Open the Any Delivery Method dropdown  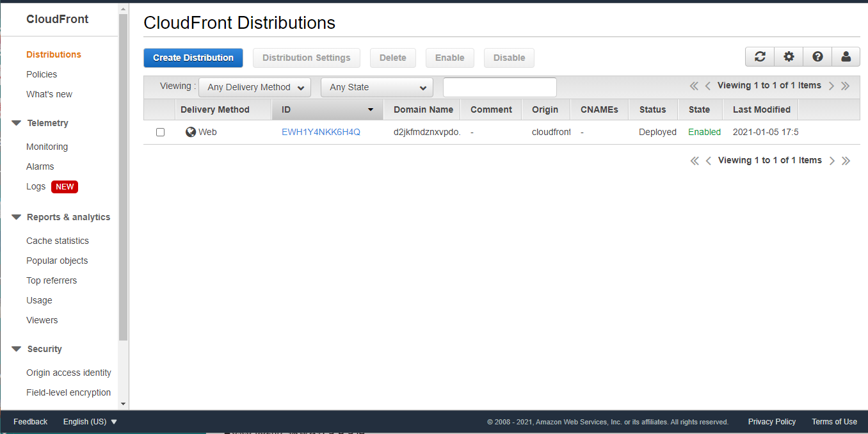tap(255, 87)
